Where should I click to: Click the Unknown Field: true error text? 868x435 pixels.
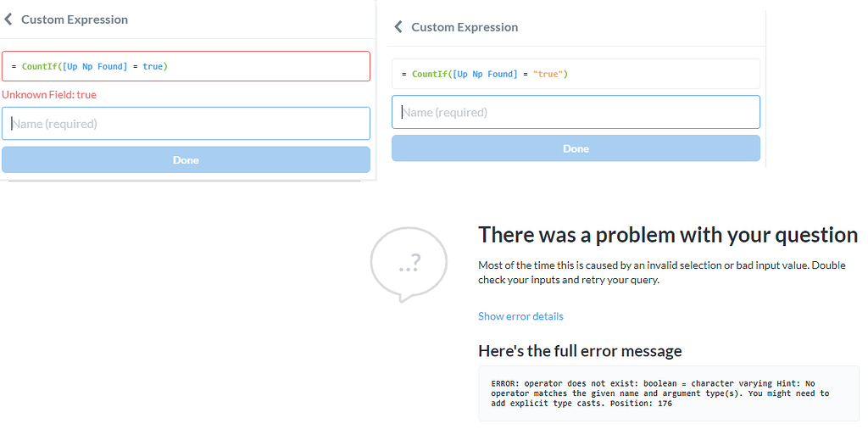coord(49,95)
